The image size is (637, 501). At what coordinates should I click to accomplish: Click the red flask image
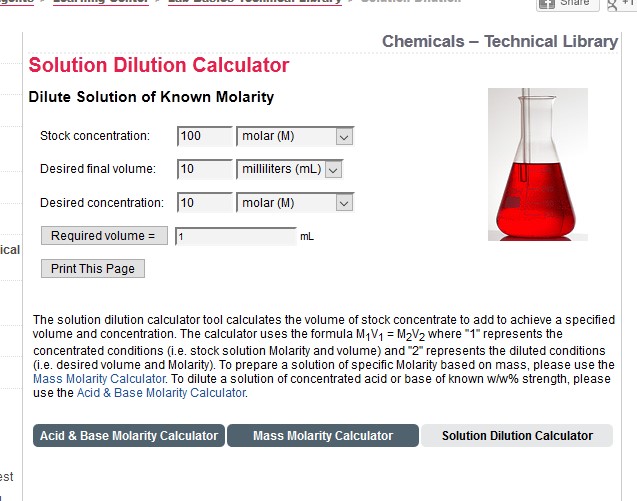click(x=537, y=164)
